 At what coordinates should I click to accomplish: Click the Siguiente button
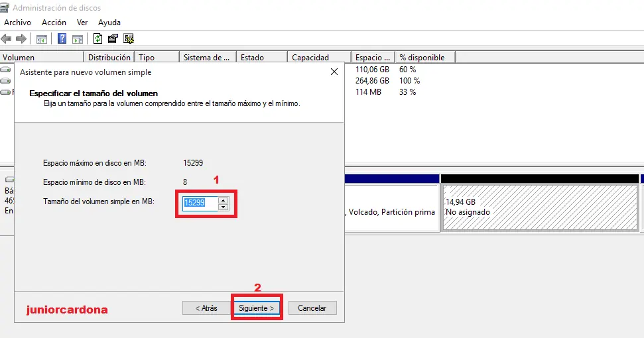(x=256, y=308)
